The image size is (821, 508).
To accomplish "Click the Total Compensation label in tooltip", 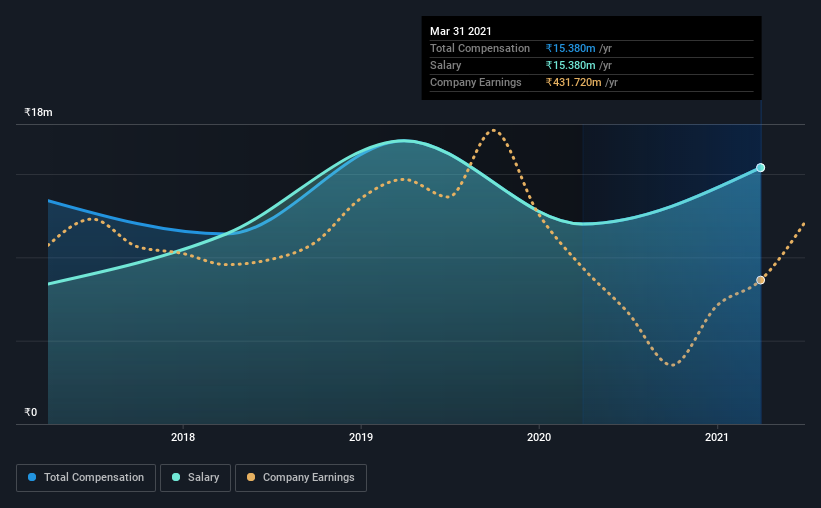I will tap(480, 48).
